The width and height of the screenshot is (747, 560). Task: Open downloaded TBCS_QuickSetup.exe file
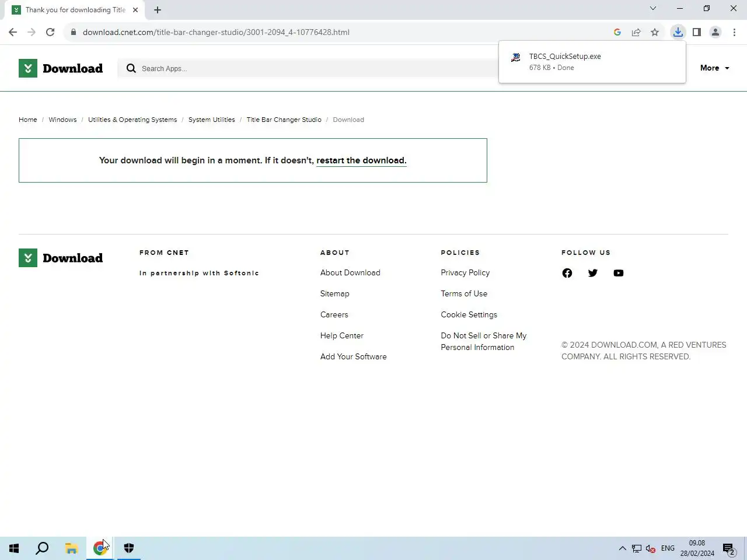pyautogui.click(x=592, y=62)
